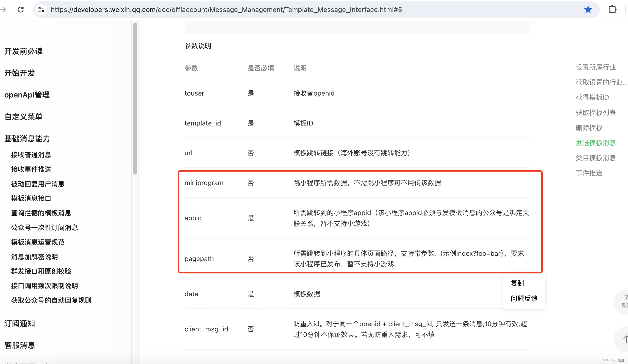The height and width of the screenshot is (364, 628).
Task: Click the forward navigation arrow
Action: 4,10
